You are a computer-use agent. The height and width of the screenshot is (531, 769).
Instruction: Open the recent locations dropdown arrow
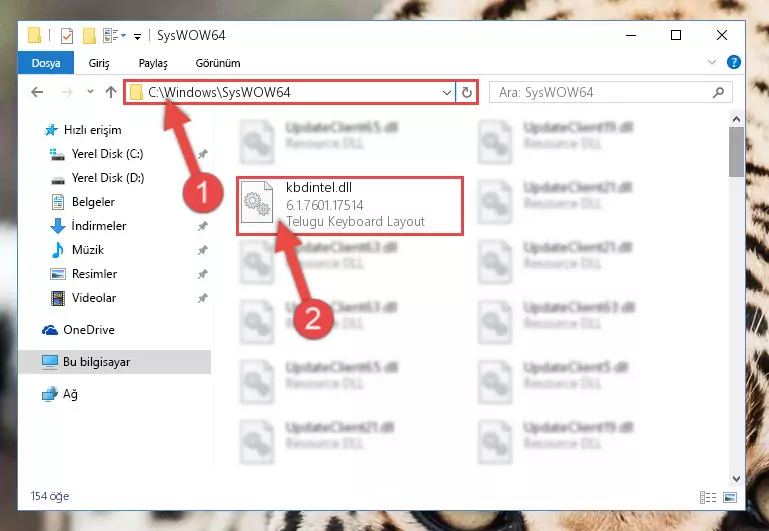(x=90, y=92)
